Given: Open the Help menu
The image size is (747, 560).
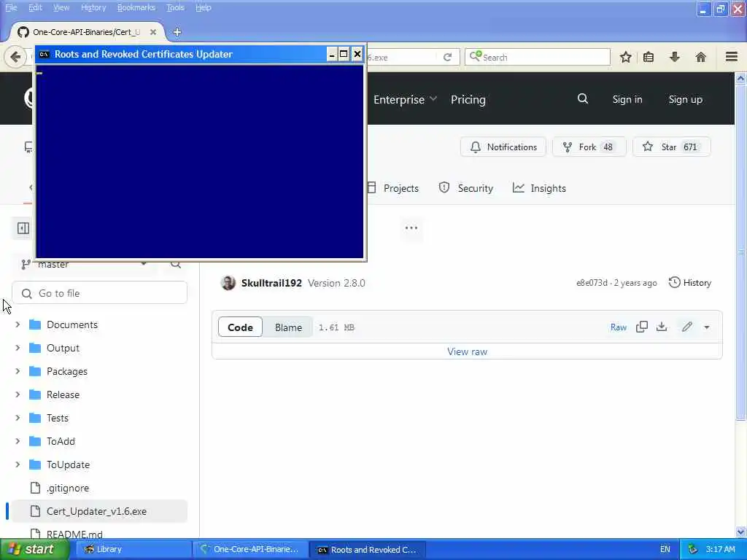Looking at the screenshot, I should [x=204, y=7].
